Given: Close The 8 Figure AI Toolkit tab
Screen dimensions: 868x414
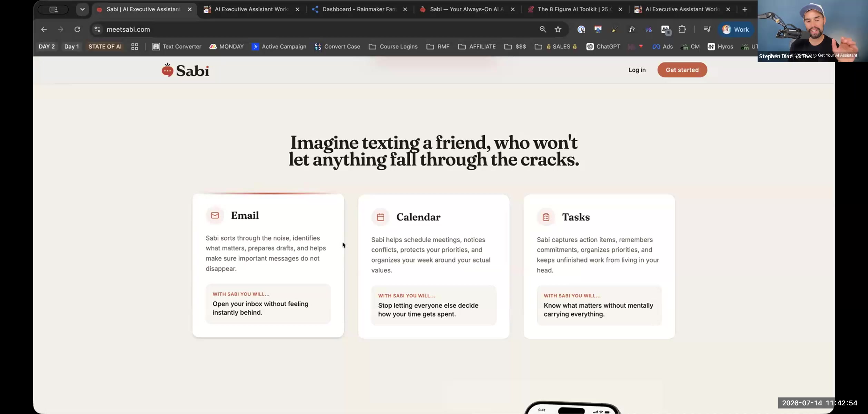Looking at the screenshot, I should [620, 9].
